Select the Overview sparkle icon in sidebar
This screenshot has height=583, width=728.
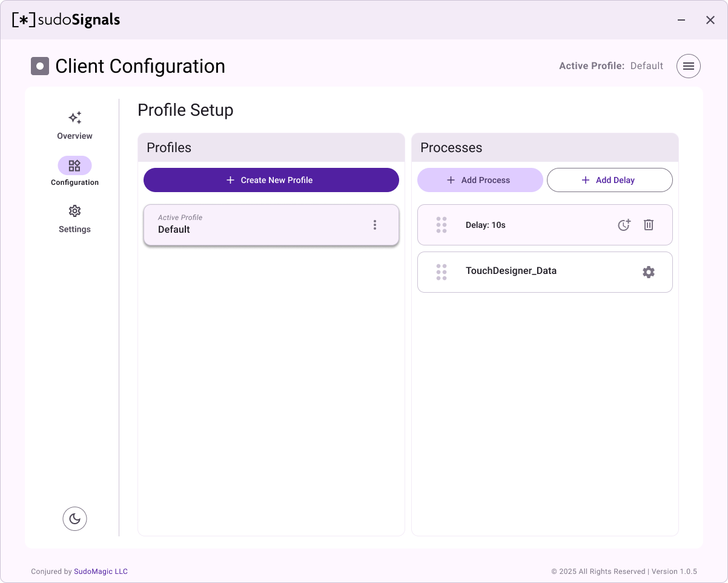point(74,118)
